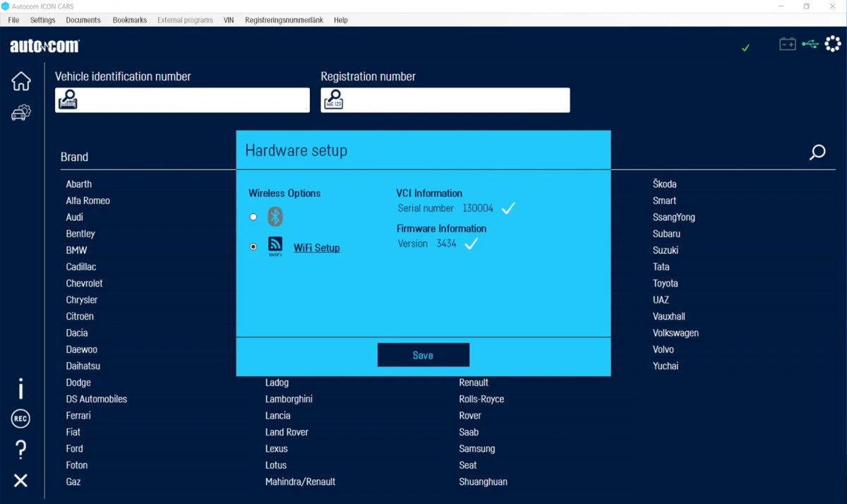The height and width of the screenshot is (504, 847).
Task: Open the Registreringsnummerlänk menu
Action: (284, 20)
